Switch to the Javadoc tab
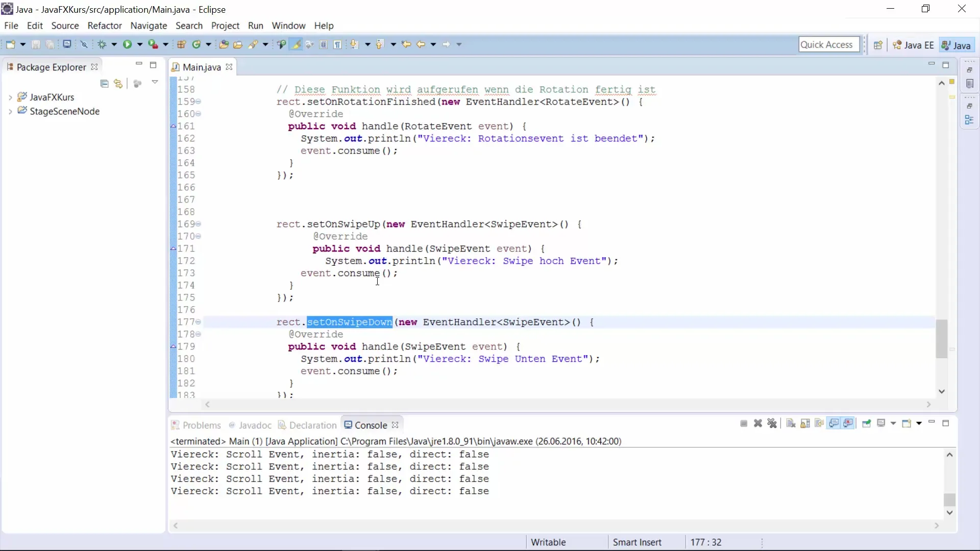The height and width of the screenshot is (551, 980). [250, 425]
